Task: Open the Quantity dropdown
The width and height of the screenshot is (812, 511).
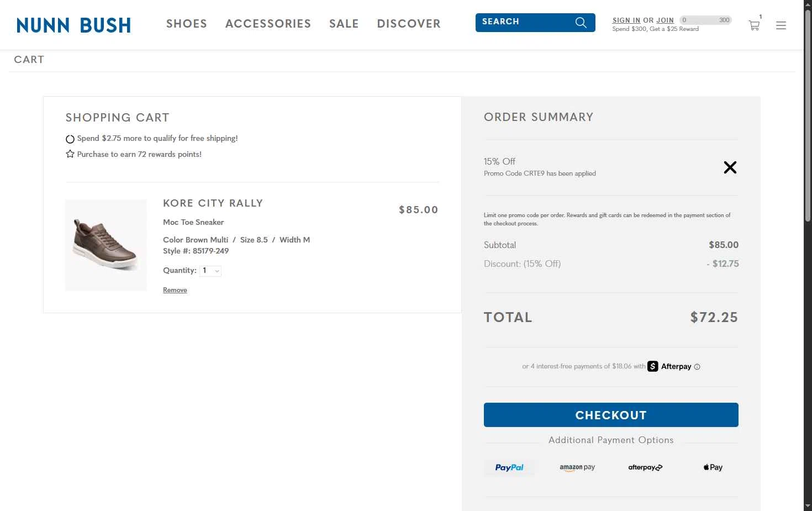Action: [x=210, y=271]
